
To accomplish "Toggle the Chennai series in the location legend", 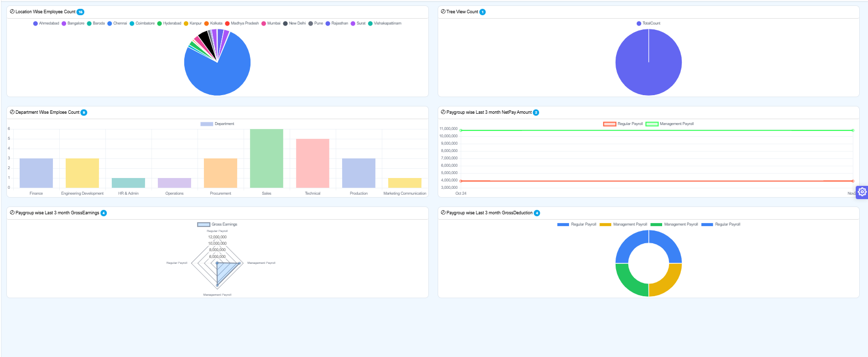I will pos(117,24).
